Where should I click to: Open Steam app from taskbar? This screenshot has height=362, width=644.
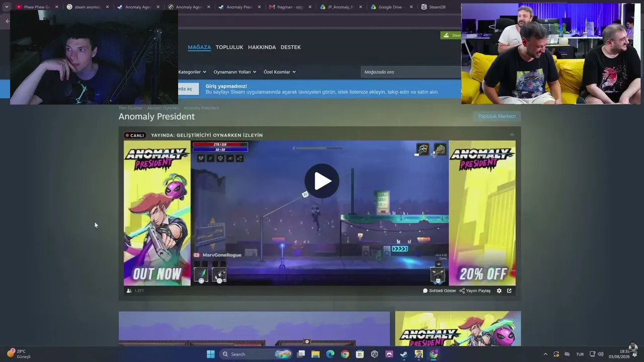tap(404, 354)
